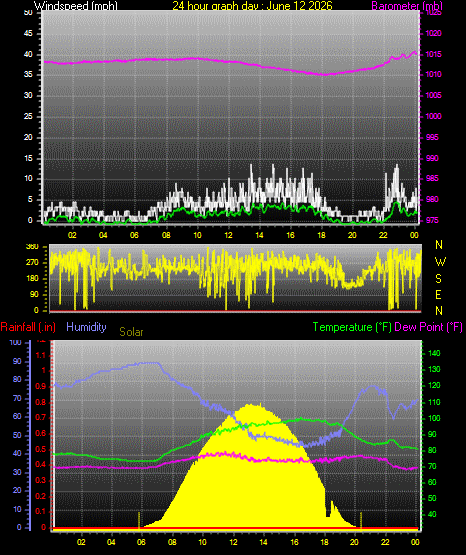Screen dimensions: 466x555
Task: Click the 30 mark on humidity axis
Action: point(17,472)
